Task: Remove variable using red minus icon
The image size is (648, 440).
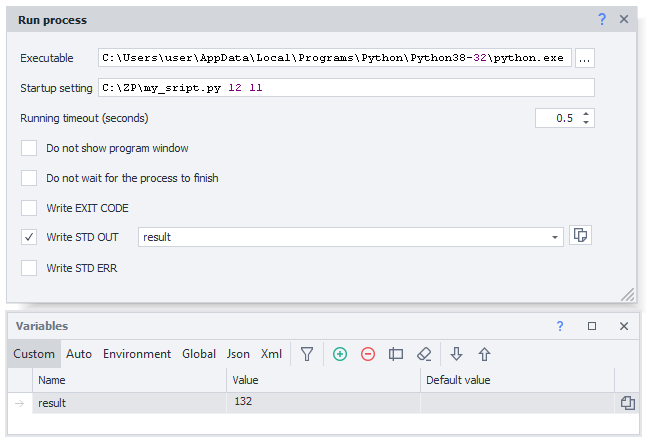Action: (368, 354)
